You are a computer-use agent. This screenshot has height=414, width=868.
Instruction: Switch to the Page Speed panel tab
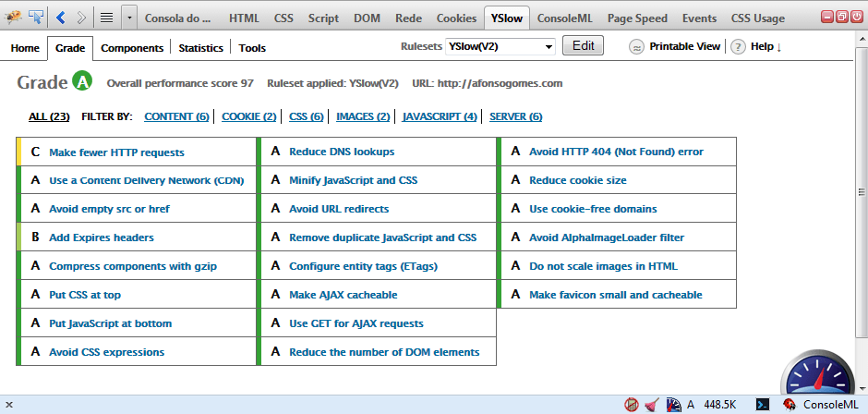coord(638,18)
